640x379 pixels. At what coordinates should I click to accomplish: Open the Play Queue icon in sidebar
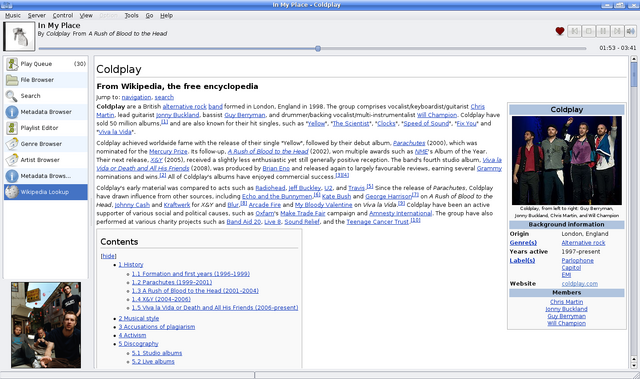pyautogui.click(x=12, y=64)
